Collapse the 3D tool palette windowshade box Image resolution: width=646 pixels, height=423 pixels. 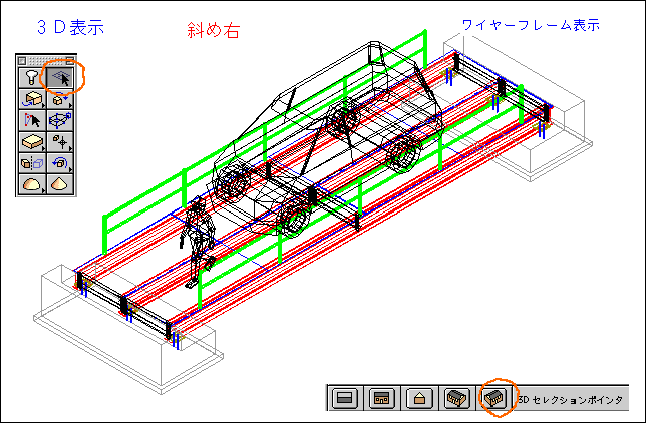(x=70, y=61)
